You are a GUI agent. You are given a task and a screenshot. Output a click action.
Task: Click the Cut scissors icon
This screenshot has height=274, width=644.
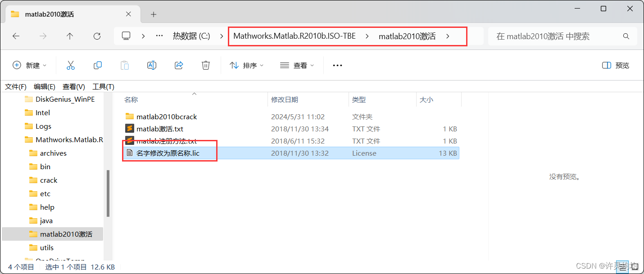point(70,65)
